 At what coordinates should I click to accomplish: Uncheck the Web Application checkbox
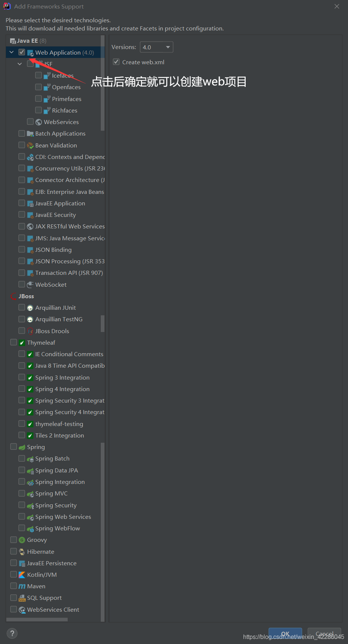22,52
